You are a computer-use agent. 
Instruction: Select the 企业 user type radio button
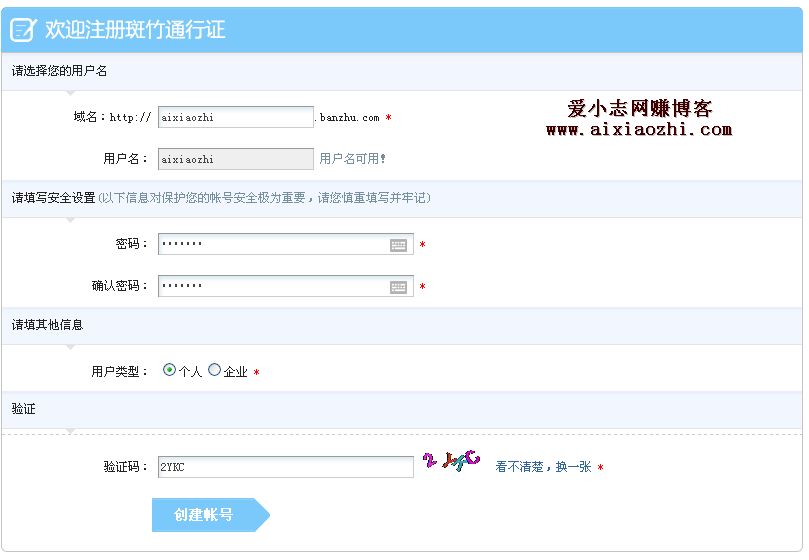point(214,370)
